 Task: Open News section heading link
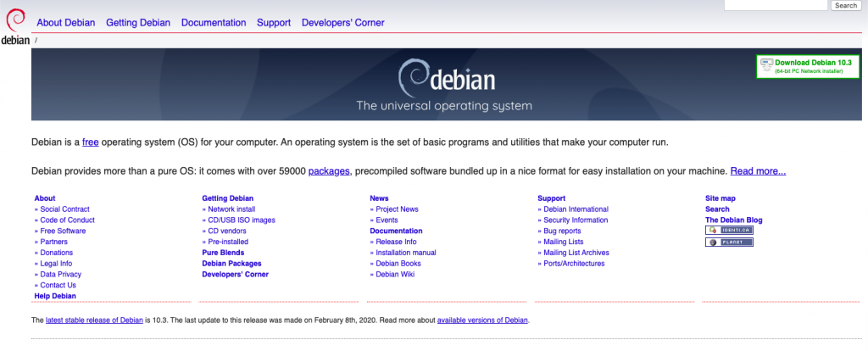click(379, 198)
